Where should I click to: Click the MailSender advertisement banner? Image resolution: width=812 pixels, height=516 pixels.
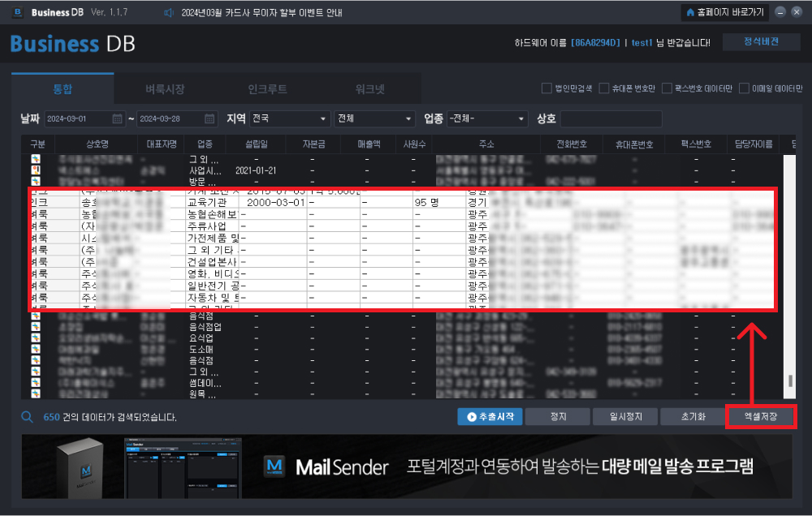click(407, 467)
